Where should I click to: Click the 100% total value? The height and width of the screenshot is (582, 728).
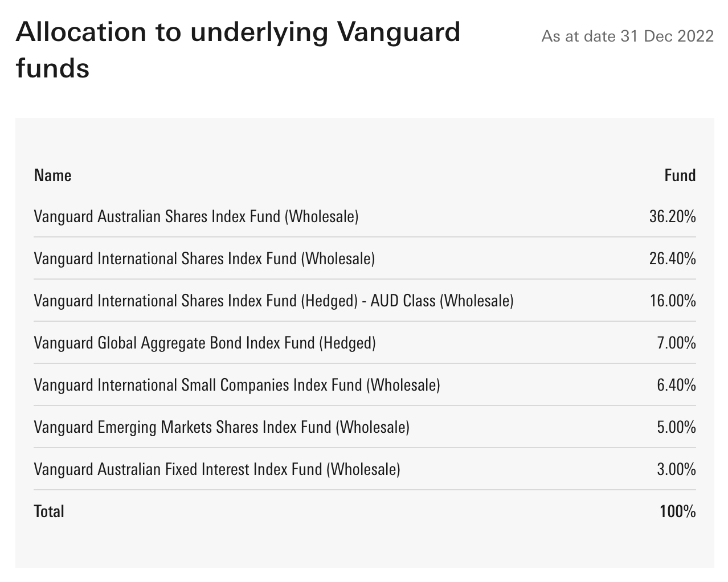[678, 511]
